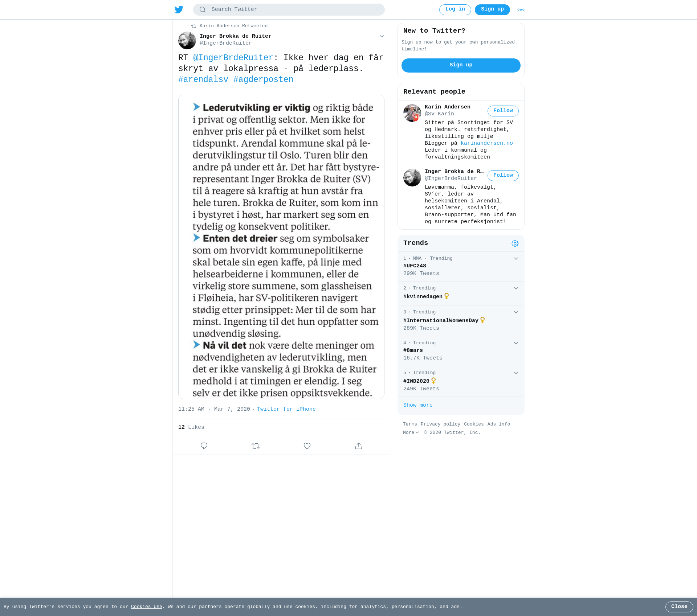Follow Karin Andersen
697x616 pixels.
pyautogui.click(x=503, y=111)
